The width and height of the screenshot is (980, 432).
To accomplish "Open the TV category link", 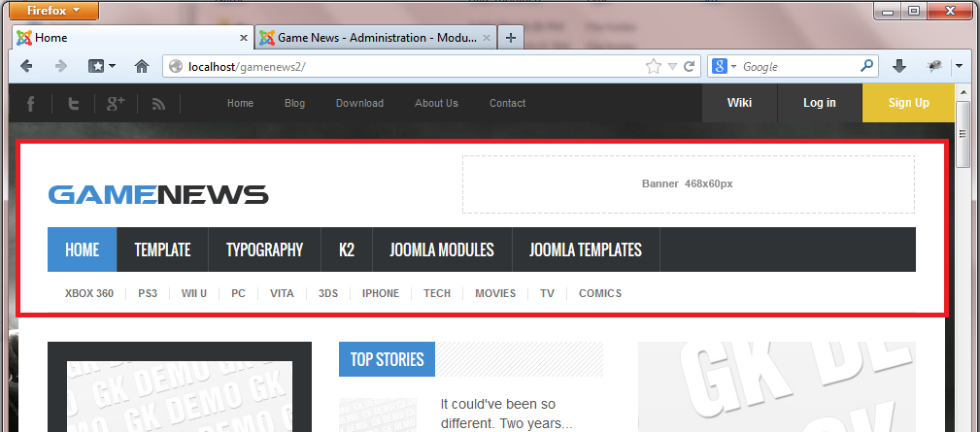I will click(547, 293).
